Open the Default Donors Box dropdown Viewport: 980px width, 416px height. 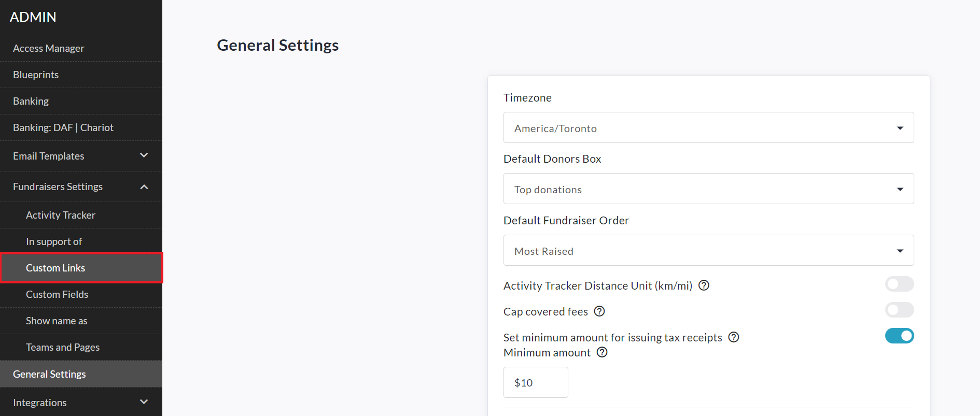[x=708, y=189]
